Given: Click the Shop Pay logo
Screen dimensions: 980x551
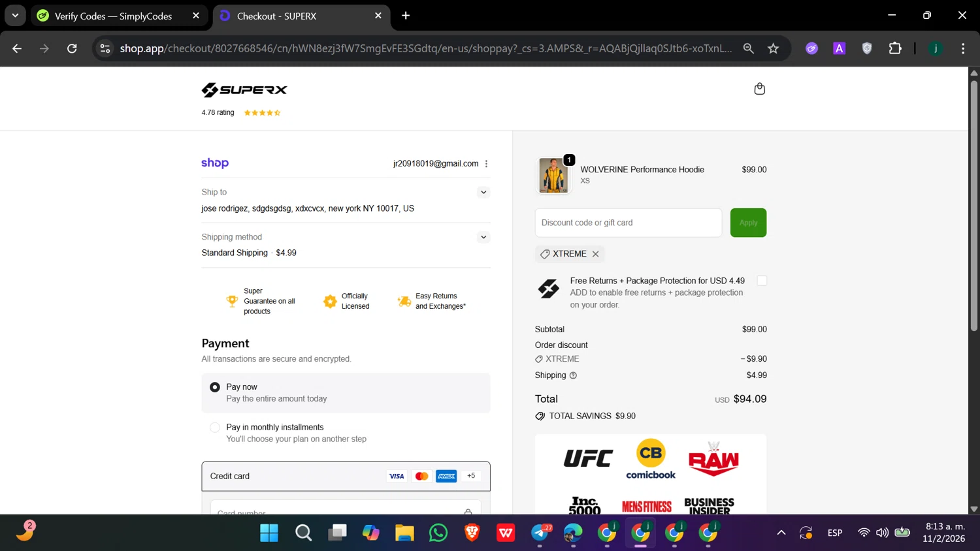Looking at the screenshot, I should click(215, 163).
